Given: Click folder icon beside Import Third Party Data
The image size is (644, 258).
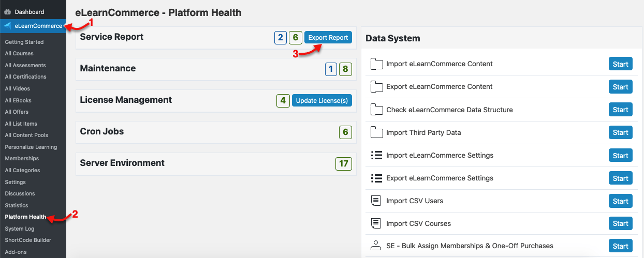Looking at the screenshot, I should [x=376, y=132].
